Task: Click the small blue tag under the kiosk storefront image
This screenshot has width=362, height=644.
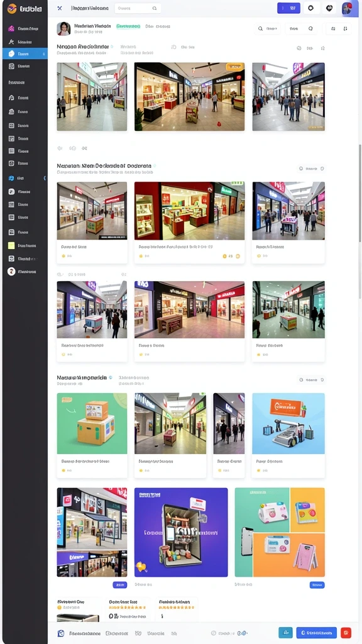Action: [120, 585]
